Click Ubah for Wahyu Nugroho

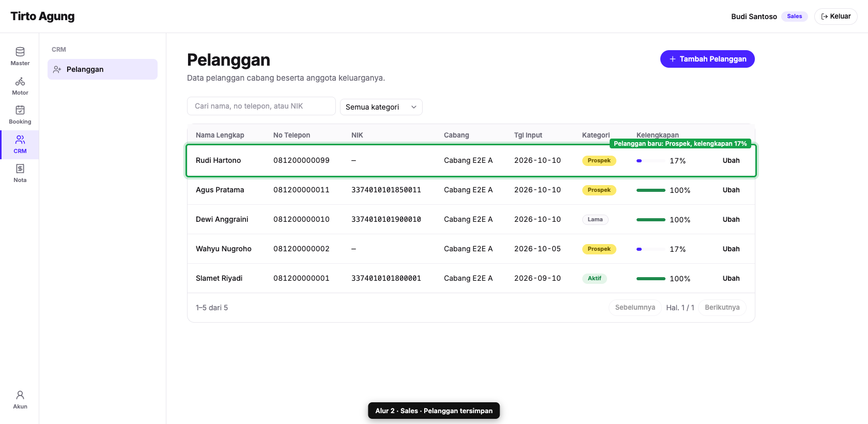click(x=731, y=249)
